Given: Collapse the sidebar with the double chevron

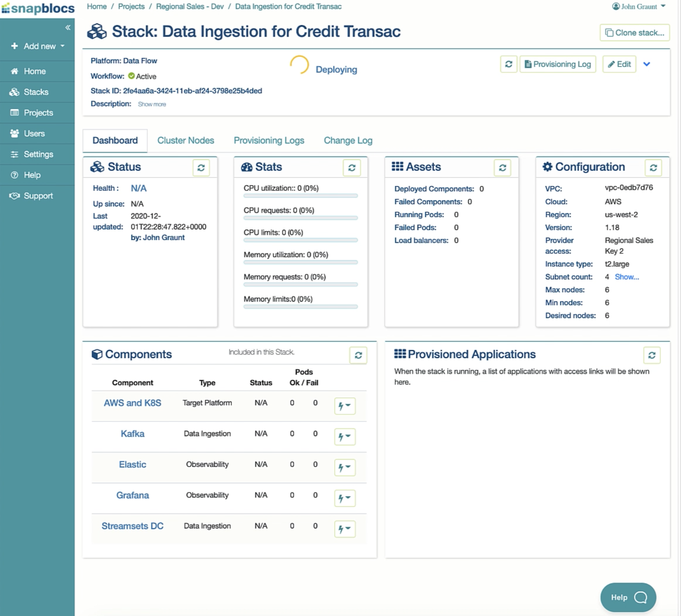Looking at the screenshot, I should tap(68, 27).
